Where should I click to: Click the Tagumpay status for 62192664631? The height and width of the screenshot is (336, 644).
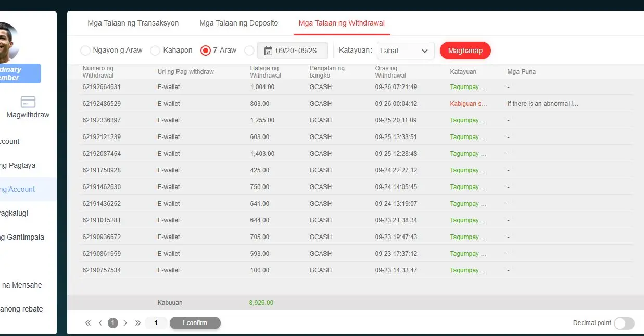point(468,87)
